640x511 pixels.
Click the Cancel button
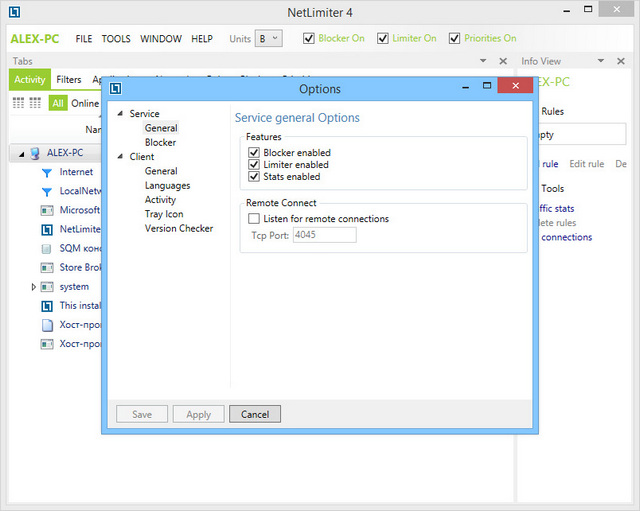(x=255, y=414)
